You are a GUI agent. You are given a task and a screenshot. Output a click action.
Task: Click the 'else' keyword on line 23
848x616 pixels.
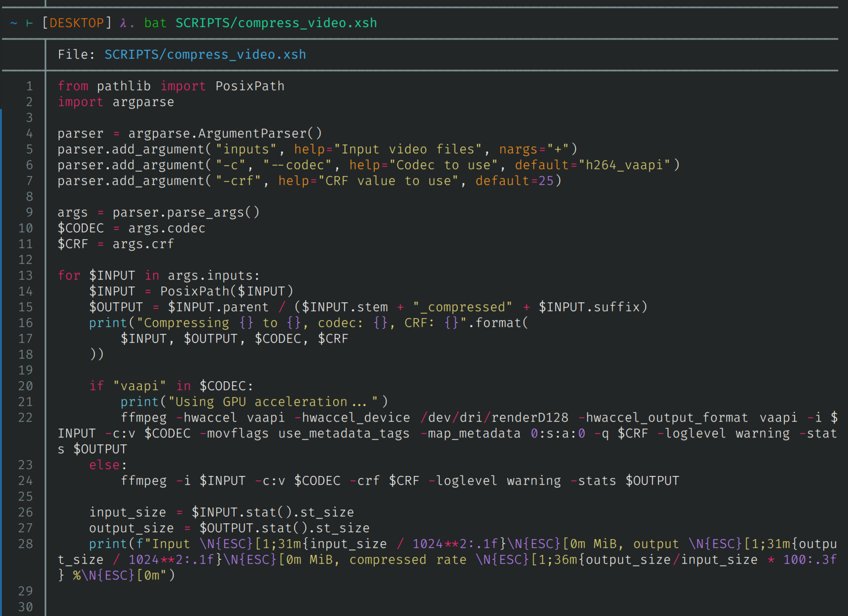[105, 465]
